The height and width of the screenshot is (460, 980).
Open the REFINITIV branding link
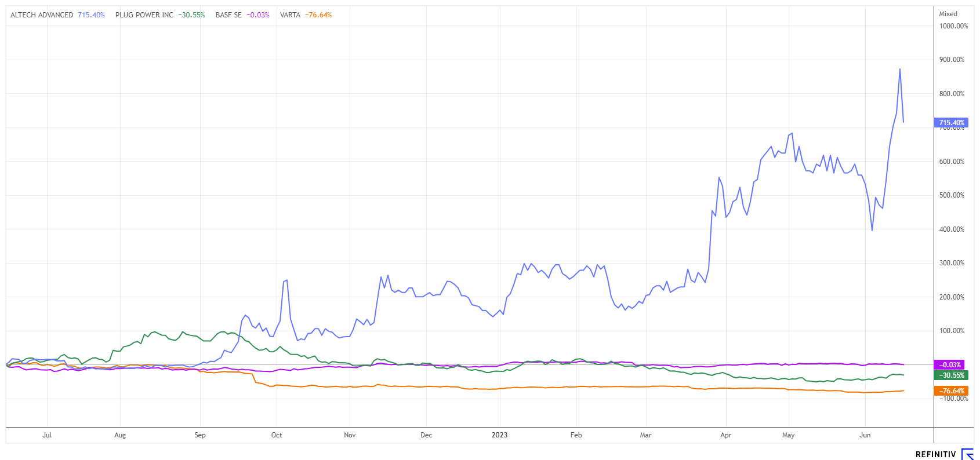(x=935, y=454)
